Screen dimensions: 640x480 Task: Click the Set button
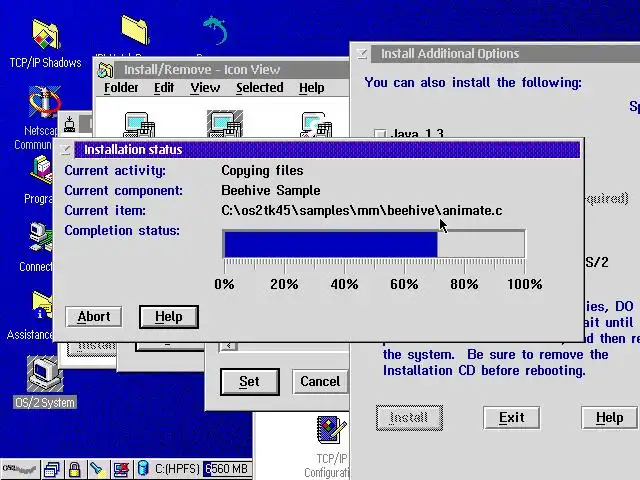(249, 382)
